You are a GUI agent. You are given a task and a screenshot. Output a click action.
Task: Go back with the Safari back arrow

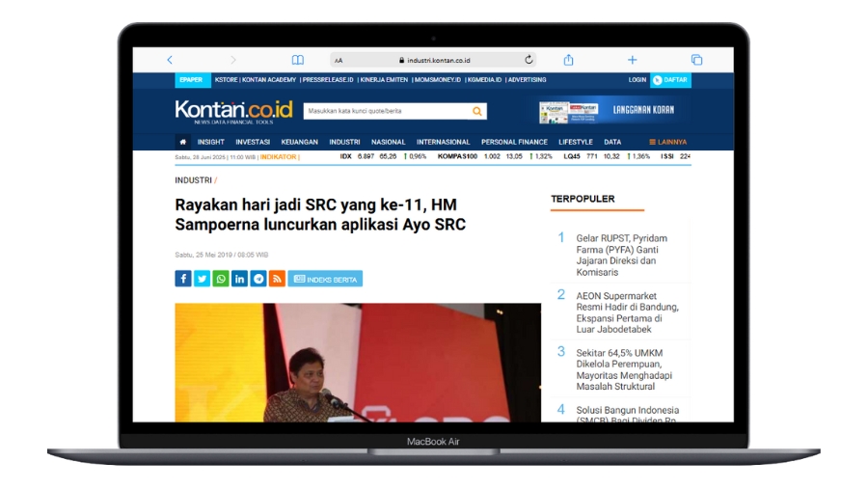[x=170, y=60]
